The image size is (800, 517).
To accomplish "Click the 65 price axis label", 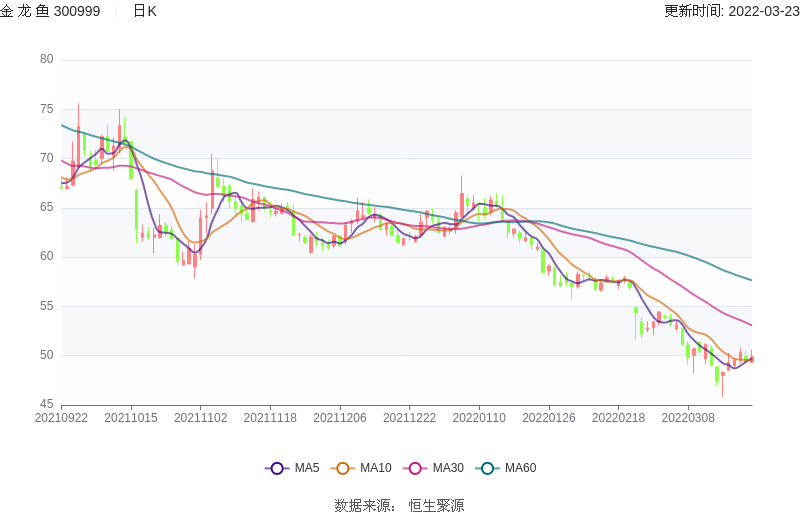I will pos(46,207).
